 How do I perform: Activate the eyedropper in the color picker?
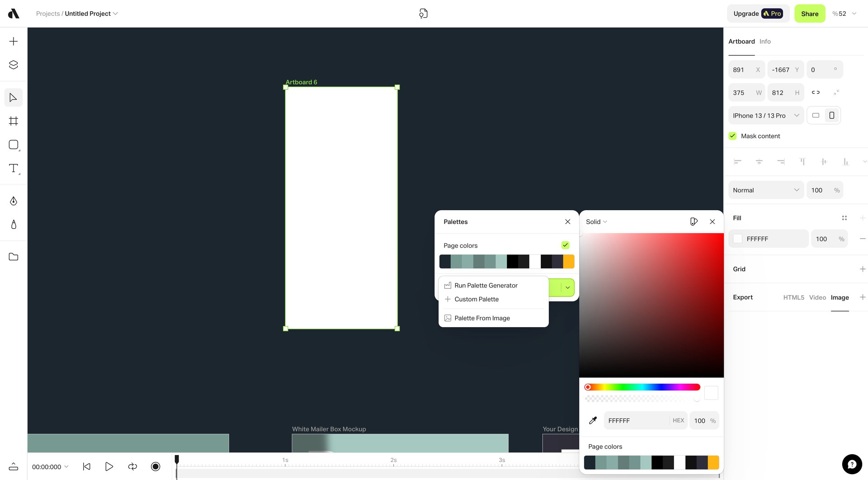coord(593,420)
